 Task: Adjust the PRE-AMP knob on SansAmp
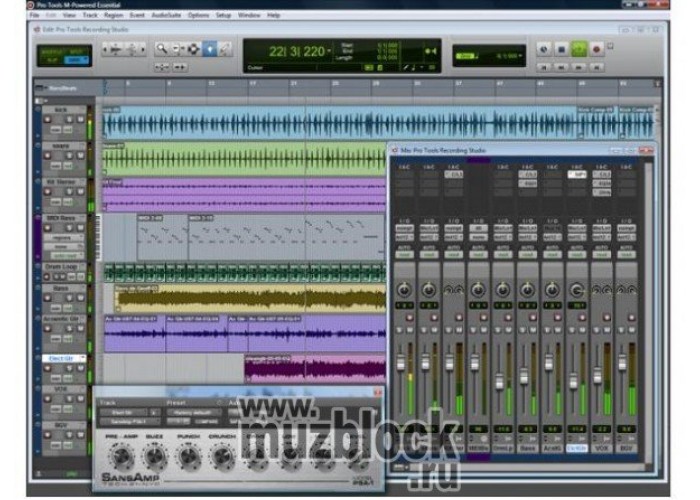click(x=121, y=456)
